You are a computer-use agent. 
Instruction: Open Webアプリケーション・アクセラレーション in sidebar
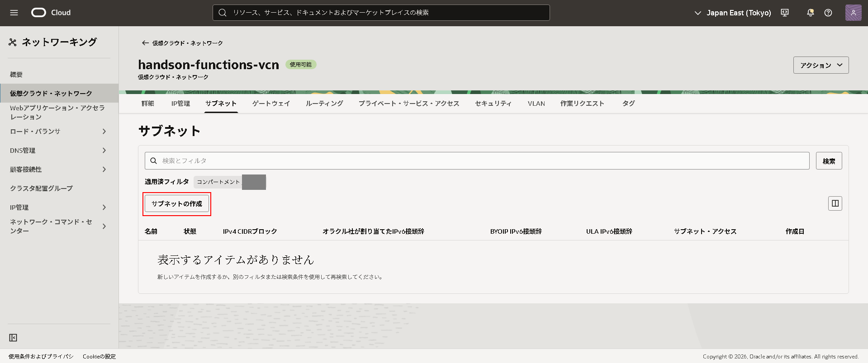[x=58, y=113]
